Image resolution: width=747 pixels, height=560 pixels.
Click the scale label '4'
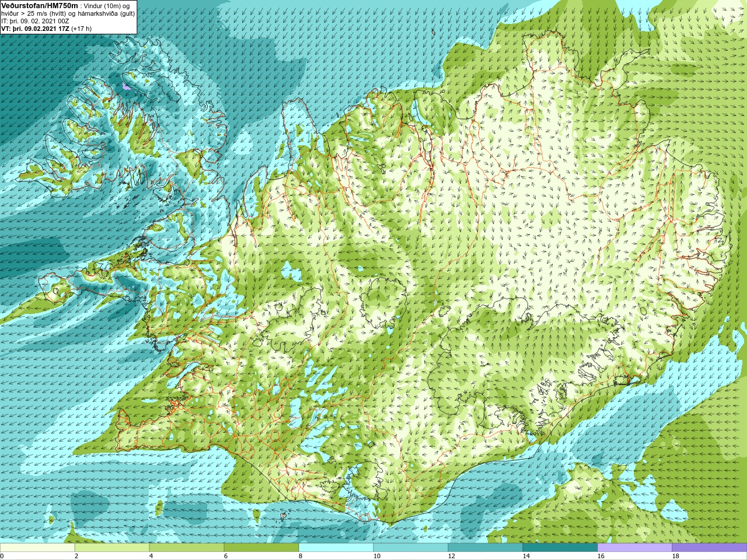click(151, 556)
